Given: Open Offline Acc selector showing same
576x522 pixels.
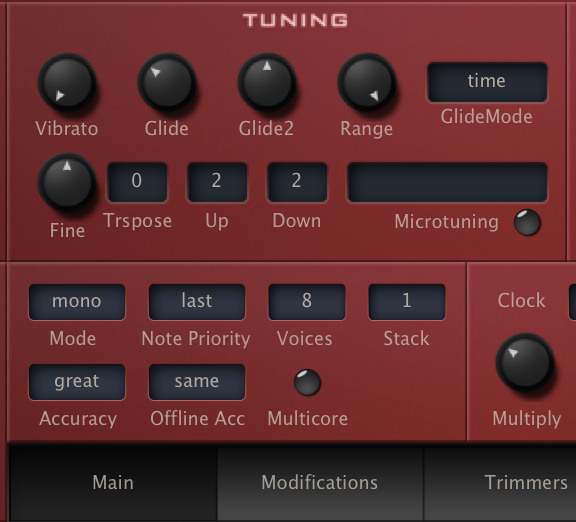Looking at the screenshot, I should (197, 382).
